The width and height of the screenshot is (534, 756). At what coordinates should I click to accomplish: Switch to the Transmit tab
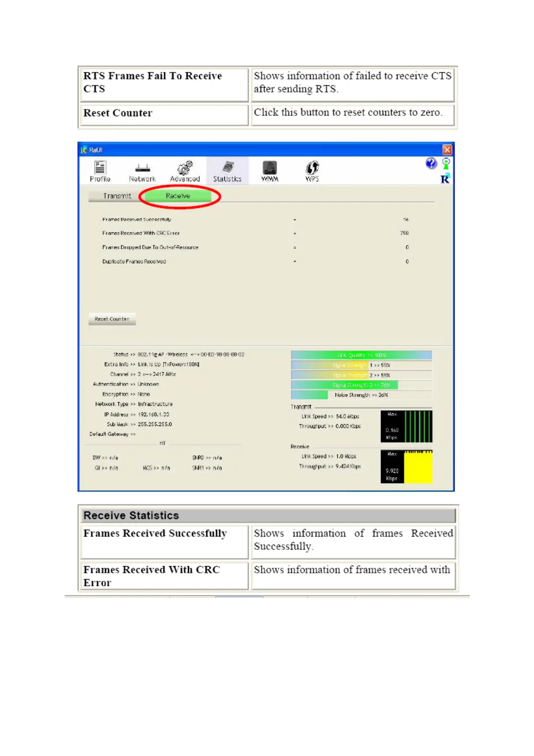(x=117, y=196)
